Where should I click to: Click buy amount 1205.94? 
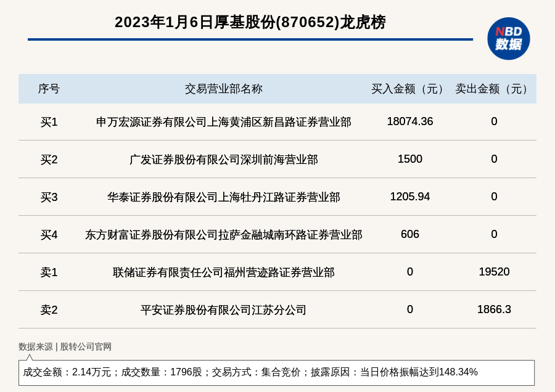click(410, 197)
